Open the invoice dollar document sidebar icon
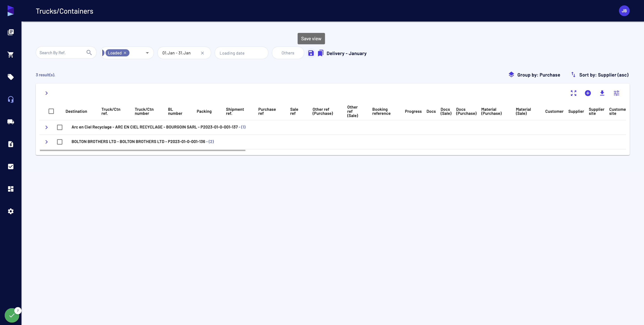 pos(11,144)
